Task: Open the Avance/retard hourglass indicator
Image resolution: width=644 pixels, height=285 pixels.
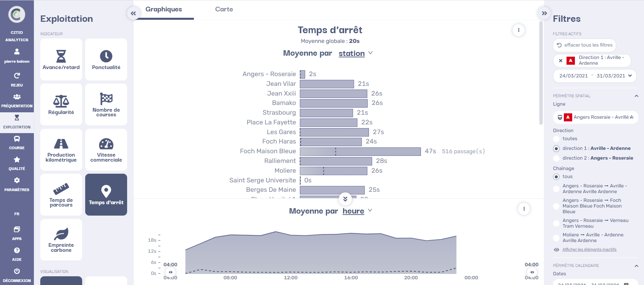Action: [x=61, y=59]
